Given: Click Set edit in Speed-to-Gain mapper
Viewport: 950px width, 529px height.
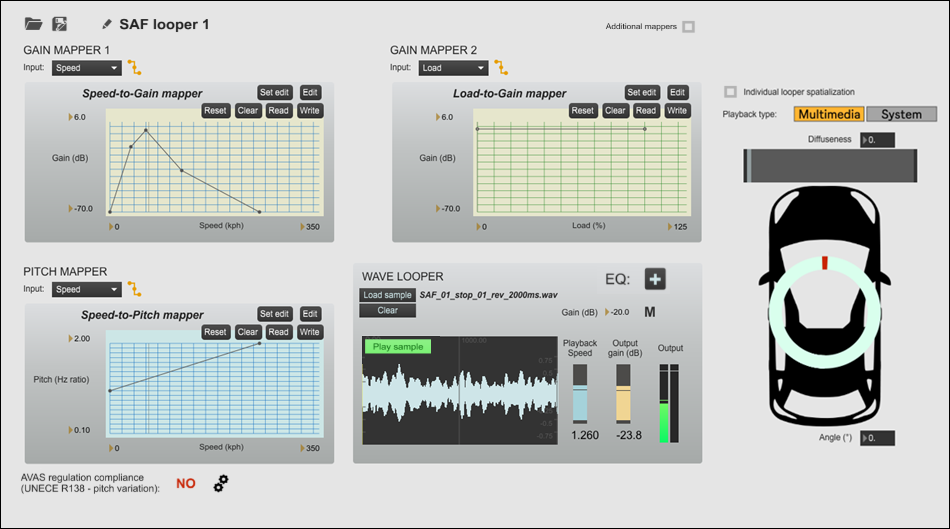Looking at the screenshot, I should [274, 93].
